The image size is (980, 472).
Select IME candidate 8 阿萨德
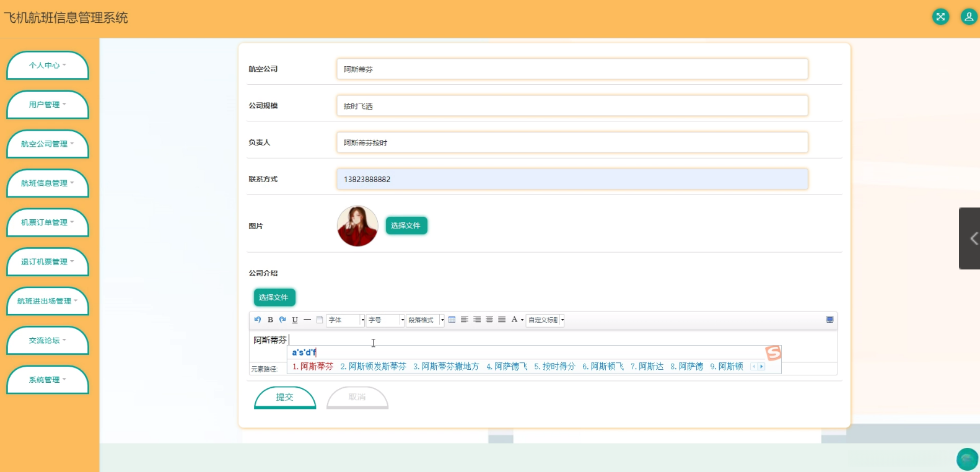tap(687, 367)
